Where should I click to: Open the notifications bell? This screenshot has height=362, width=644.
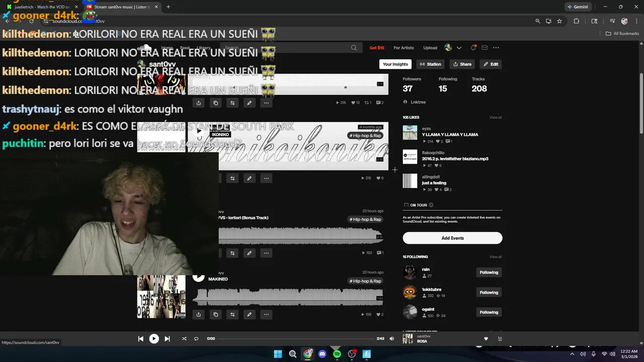tap(473, 48)
